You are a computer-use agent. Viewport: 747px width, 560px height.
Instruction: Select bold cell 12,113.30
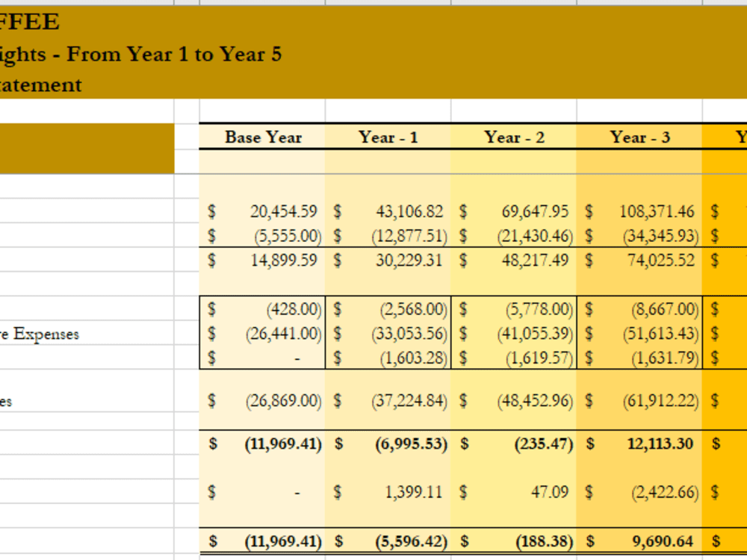tap(640, 444)
